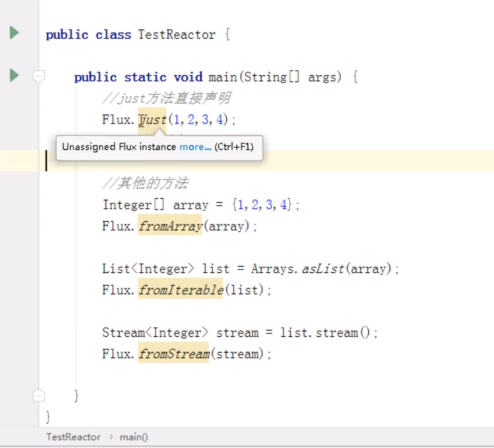This screenshot has width=494, height=448.
Task: Click 'List<Integer> list' declaration
Action: click(166, 269)
